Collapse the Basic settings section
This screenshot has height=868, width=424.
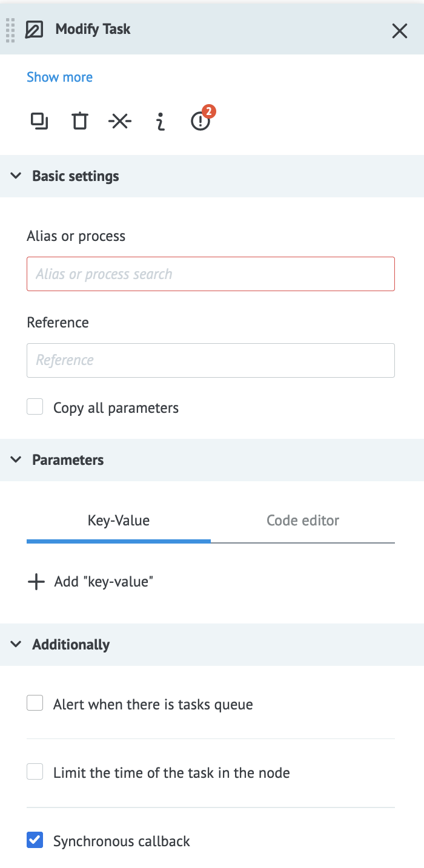[x=16, y=176]
